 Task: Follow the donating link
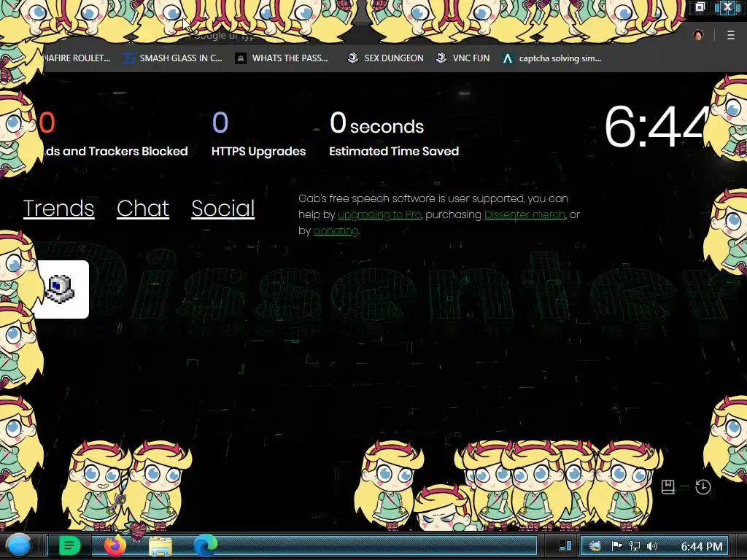pos(336,231)
